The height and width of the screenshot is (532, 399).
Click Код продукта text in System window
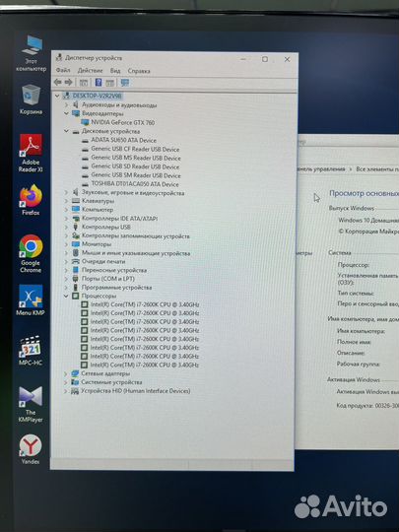pyautogui.click(x=367, y=405)
